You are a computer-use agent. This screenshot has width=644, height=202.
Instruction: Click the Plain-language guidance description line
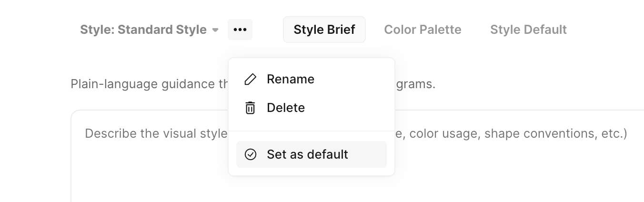click(252, 84)
